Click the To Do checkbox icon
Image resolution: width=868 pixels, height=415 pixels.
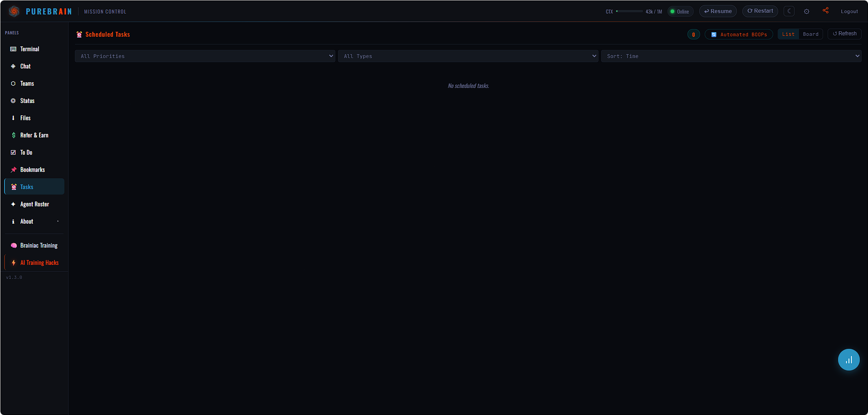tap(13, 152)
